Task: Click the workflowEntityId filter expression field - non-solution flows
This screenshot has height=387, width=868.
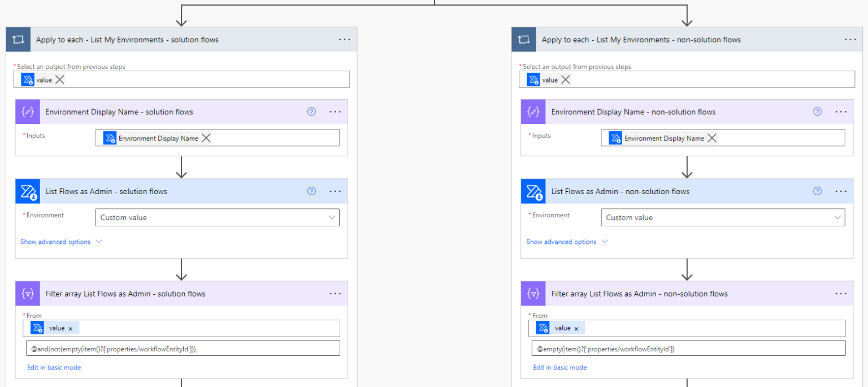Action: [687, 349]
